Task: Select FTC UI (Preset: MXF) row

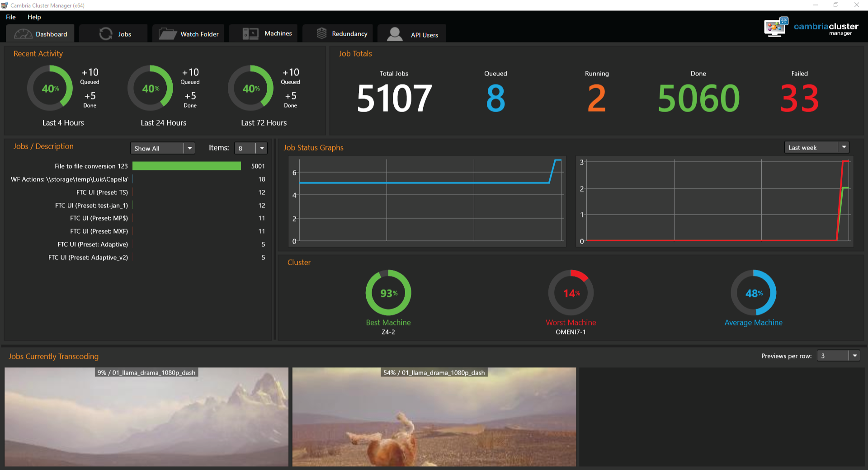Action: [138, 231]
